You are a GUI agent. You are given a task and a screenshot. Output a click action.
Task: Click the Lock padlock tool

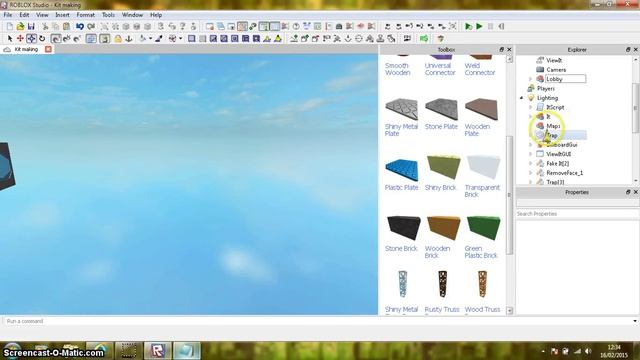pyautogui.click(x=118, y=39)
